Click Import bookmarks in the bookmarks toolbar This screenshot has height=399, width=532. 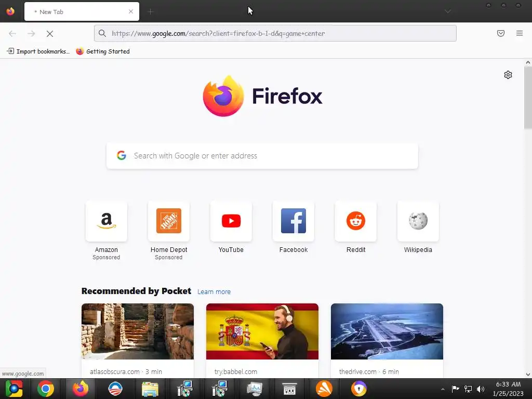pyautogui.click(x=38, y=51)
